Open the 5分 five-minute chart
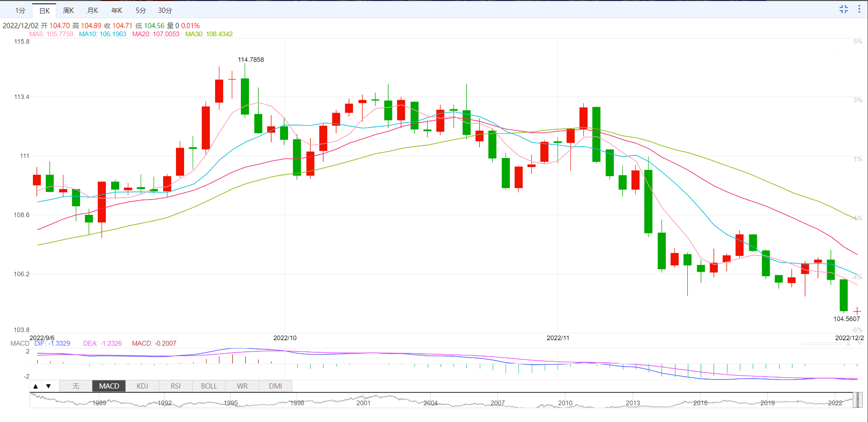868x422 pixels. 141,11
